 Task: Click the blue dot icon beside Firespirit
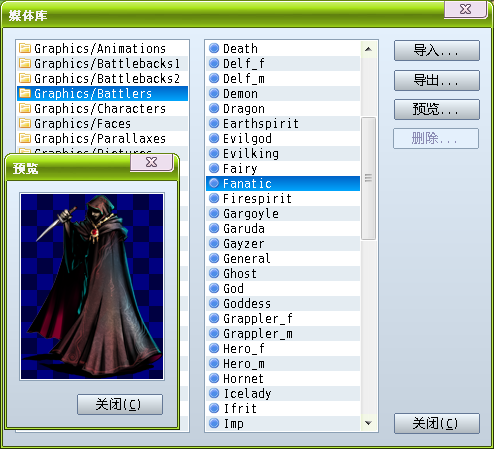pyautogui.click(x=214, y=198)
